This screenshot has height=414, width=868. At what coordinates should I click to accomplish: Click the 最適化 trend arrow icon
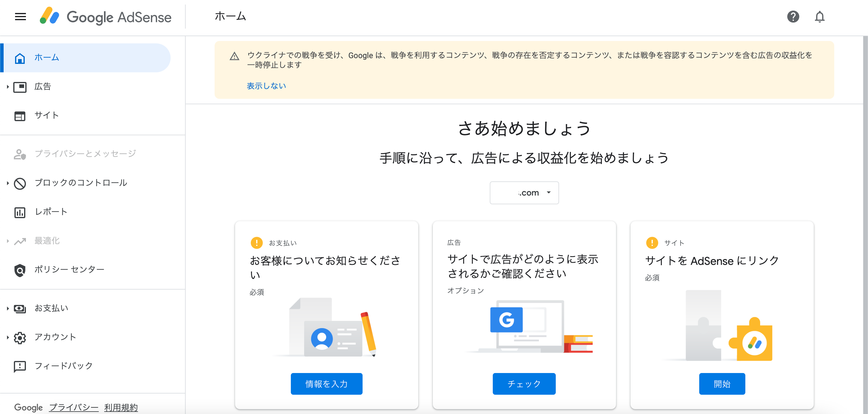[20, 241]
